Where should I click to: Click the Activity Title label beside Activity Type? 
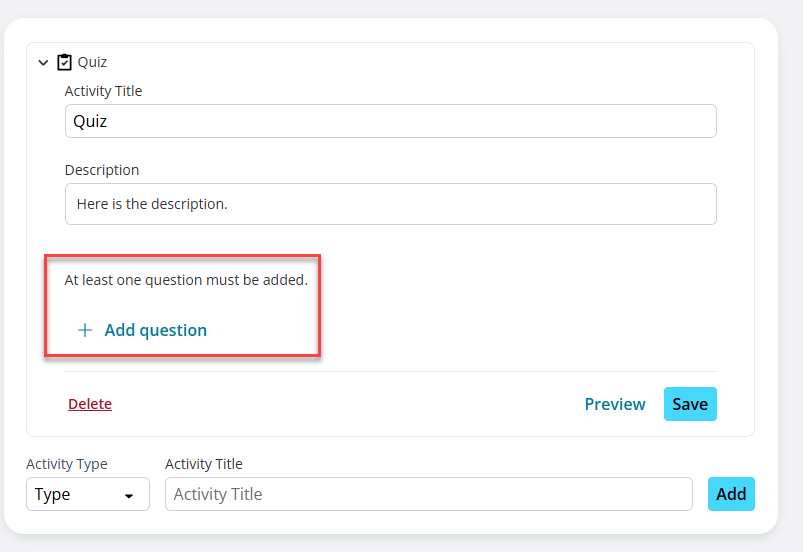click(x=204, y=464)
